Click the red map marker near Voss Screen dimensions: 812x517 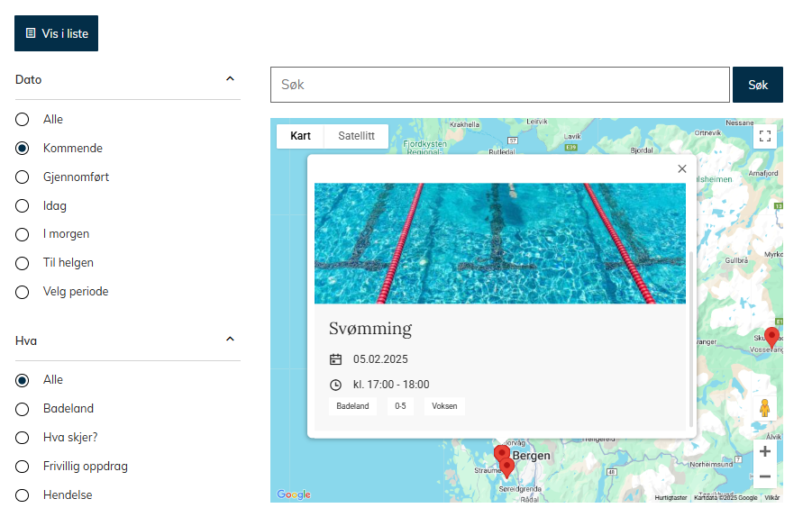click(771, 336)
